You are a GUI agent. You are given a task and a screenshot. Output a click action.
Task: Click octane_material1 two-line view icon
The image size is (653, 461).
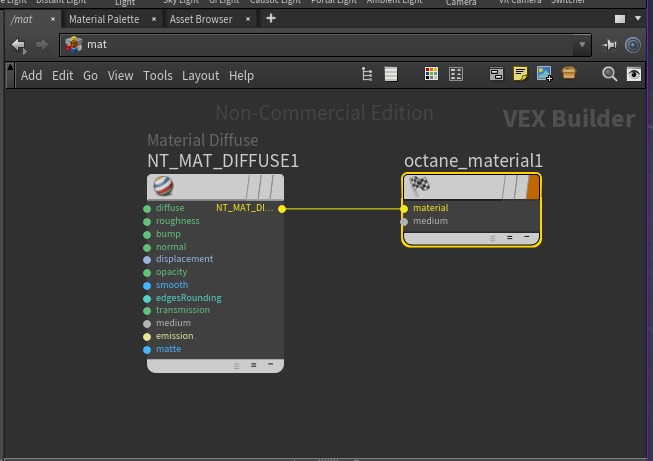tap(510, 238)
